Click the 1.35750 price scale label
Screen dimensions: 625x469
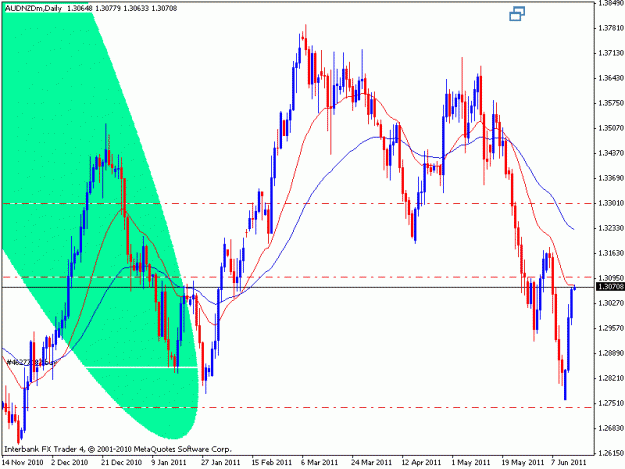click(x=611, y=103)
